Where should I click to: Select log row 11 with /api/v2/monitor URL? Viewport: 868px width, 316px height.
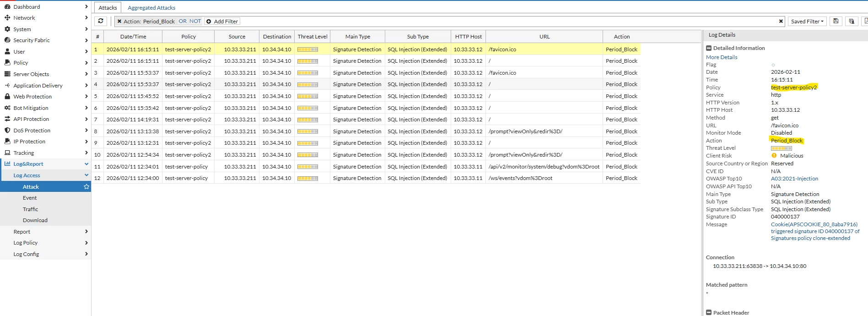coord(366,167)
